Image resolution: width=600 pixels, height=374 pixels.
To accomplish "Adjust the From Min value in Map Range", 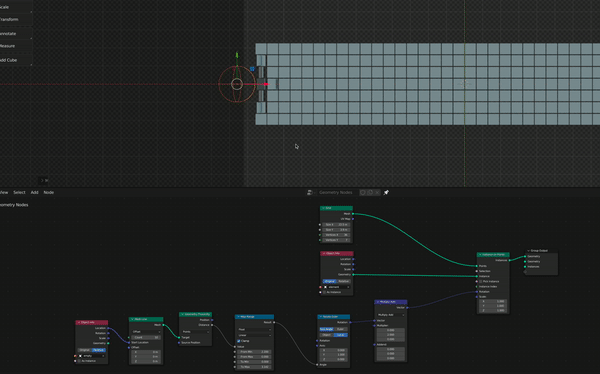I will pyautogui.click(x=254, y=351).
